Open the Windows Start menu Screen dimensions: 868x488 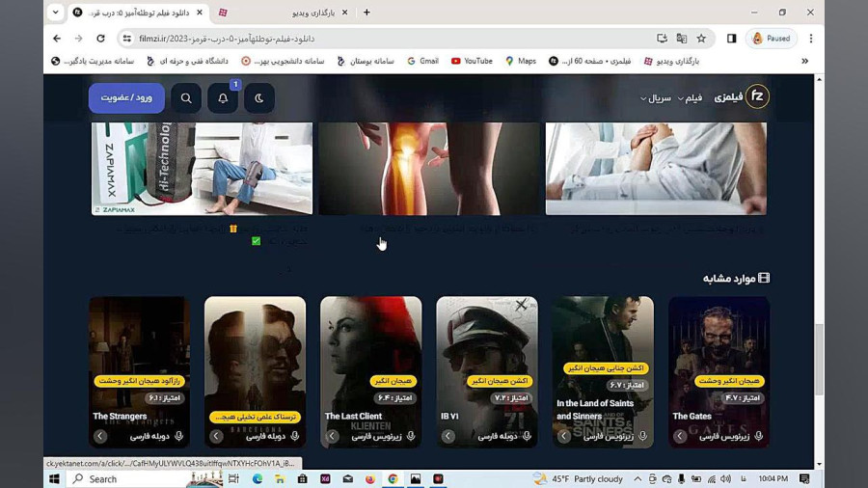[54, 478]
